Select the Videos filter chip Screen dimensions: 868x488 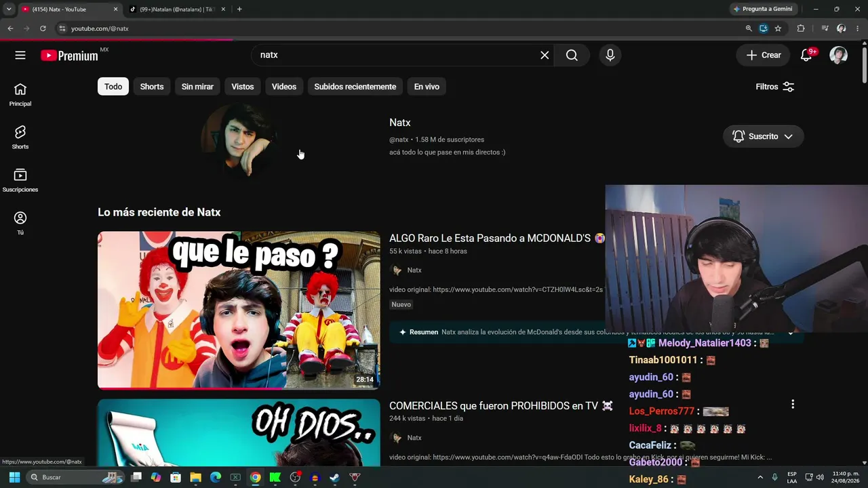pos(284,87)
